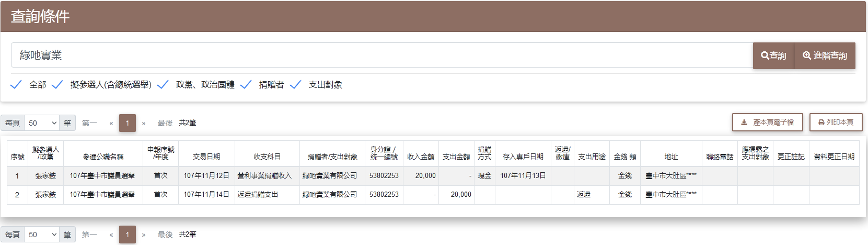The width and height of the screenshot is (868, 245).
Task: Toggle the 支出對象 checkbox
Action: coord(296,85)
